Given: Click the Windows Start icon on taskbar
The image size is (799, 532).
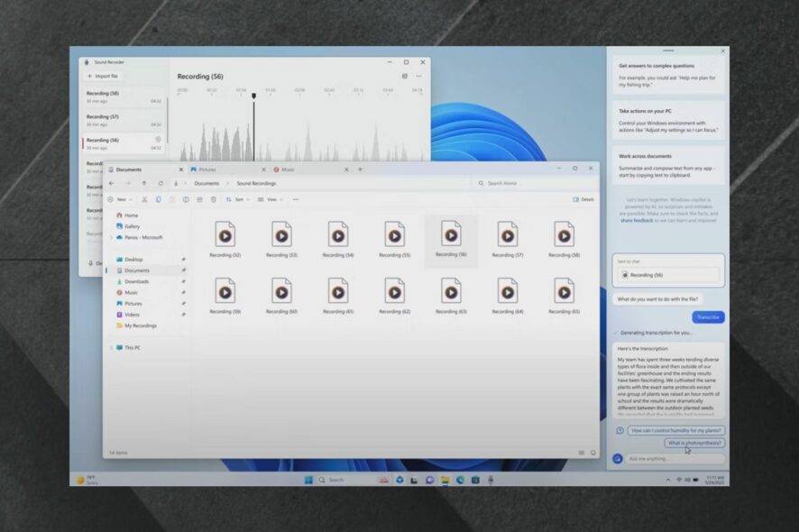Looking at the screenshot, I should point(308,480).
